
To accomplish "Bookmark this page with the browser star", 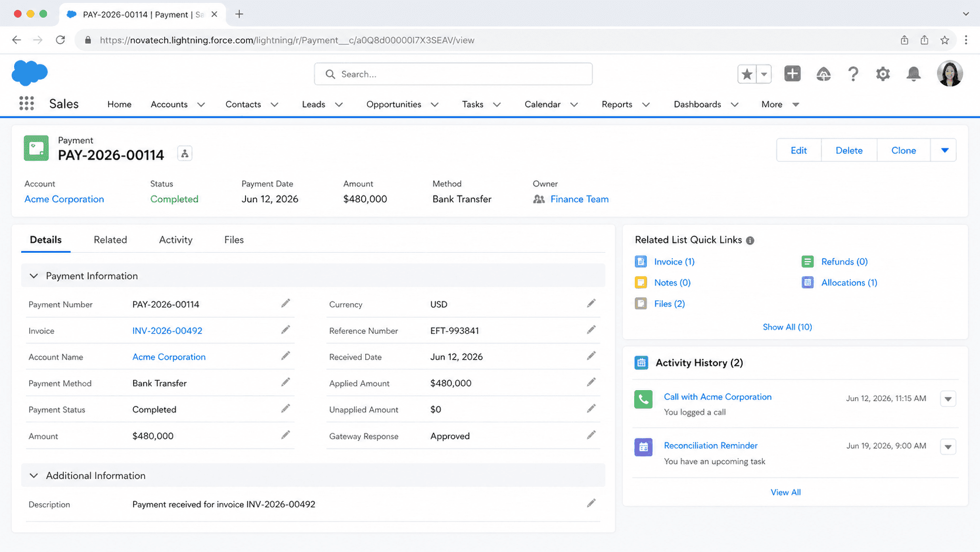I will point(945,40).
